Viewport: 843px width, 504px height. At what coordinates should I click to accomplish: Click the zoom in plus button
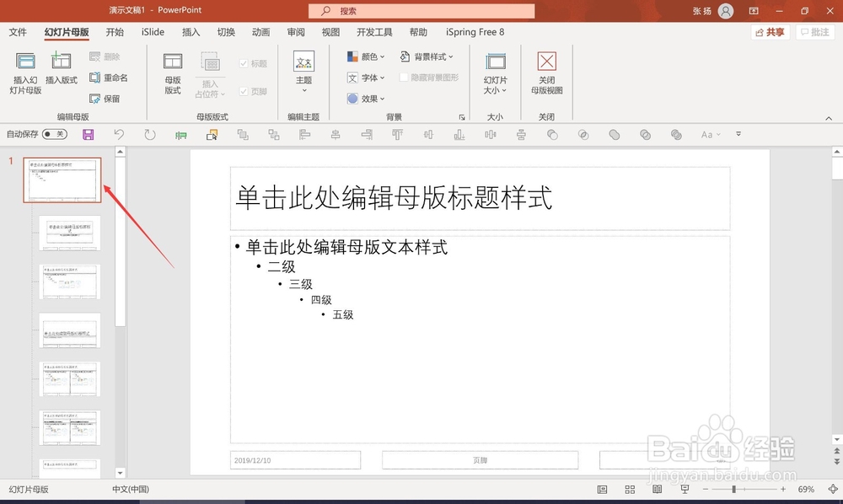click(783, 489)
